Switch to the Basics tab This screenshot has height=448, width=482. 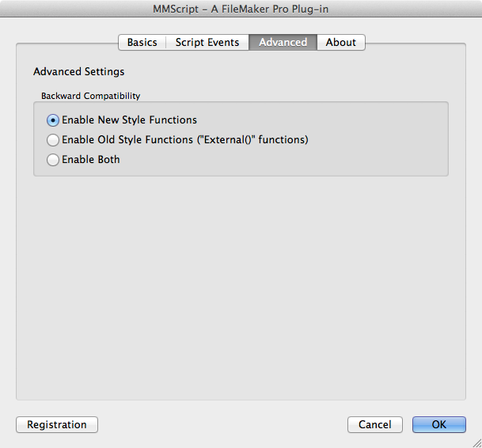click(142, 43)
